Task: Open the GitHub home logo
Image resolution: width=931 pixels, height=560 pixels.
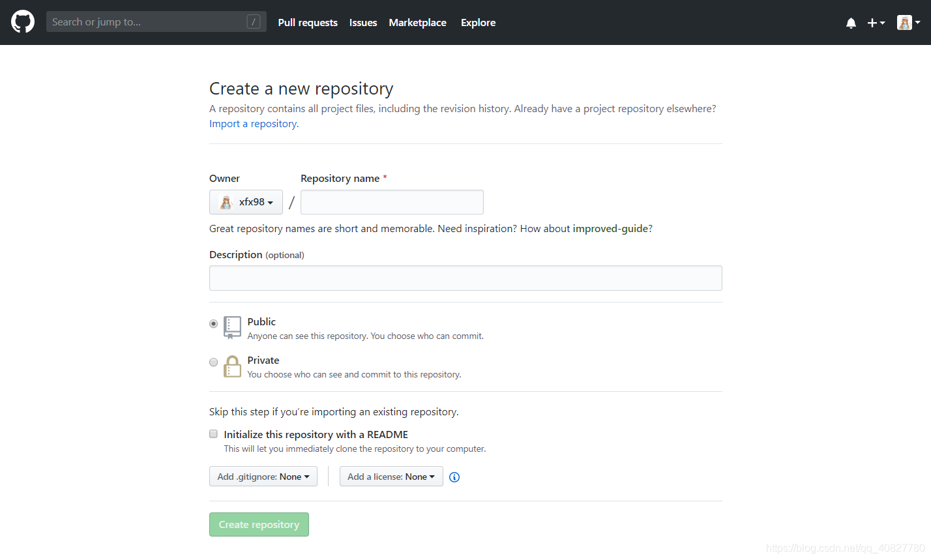Action: tap(23, 22)
